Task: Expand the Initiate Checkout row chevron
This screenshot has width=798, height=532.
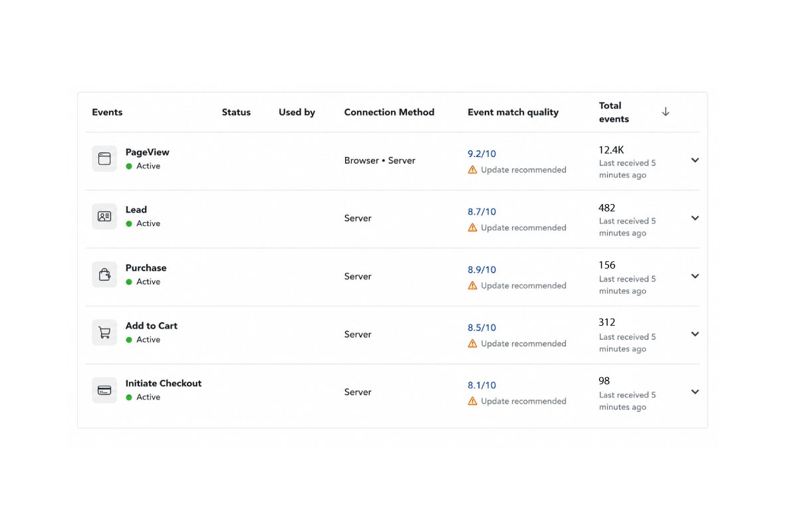Action: click(x=695, y=392)
